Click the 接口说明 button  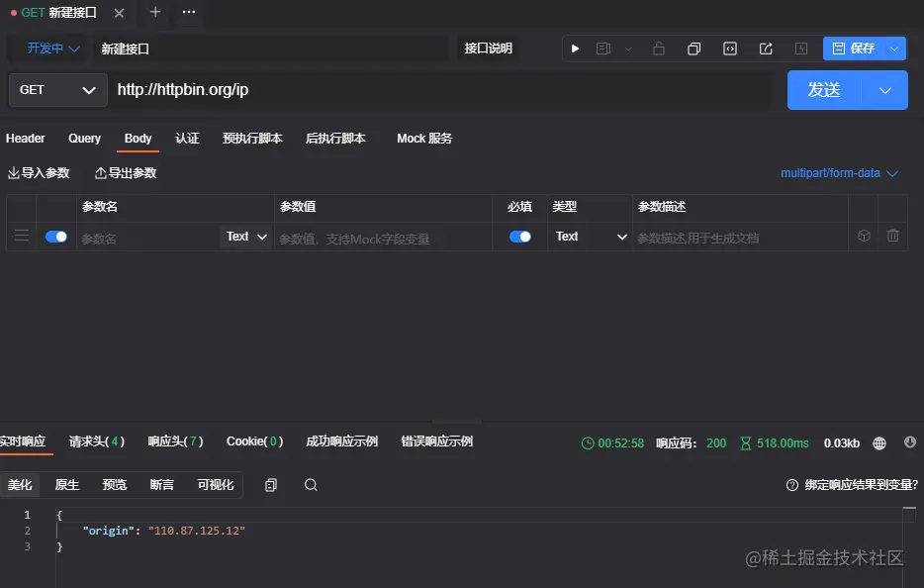pos(488,49)
